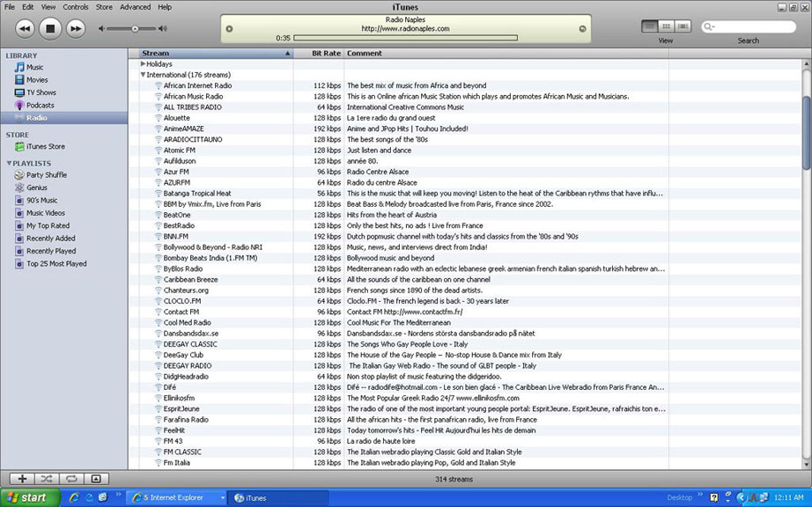Select the Music library icon
This screenshot has width=812, height=507.
(x=19, y=67)
